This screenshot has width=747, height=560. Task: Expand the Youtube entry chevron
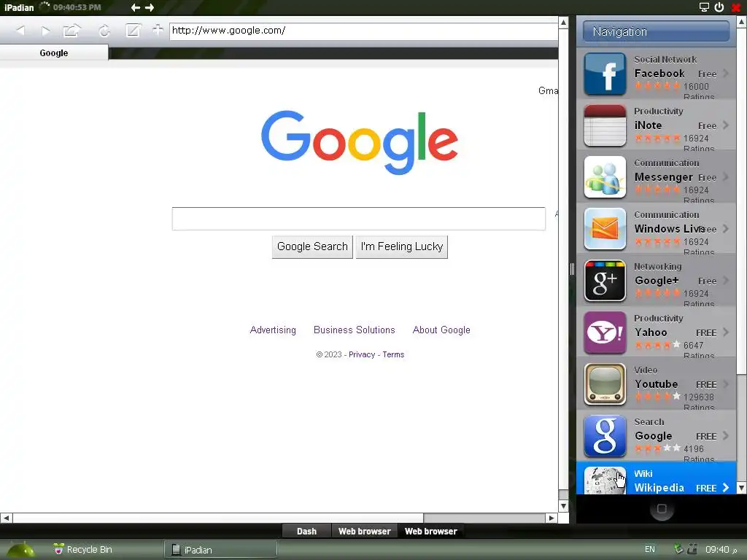(x=726, y=384)
